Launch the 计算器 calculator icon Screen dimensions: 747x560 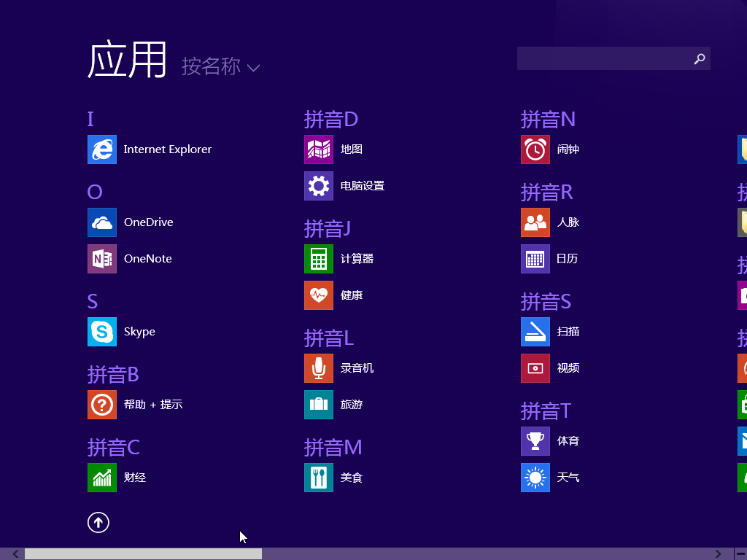coord(319,259)
